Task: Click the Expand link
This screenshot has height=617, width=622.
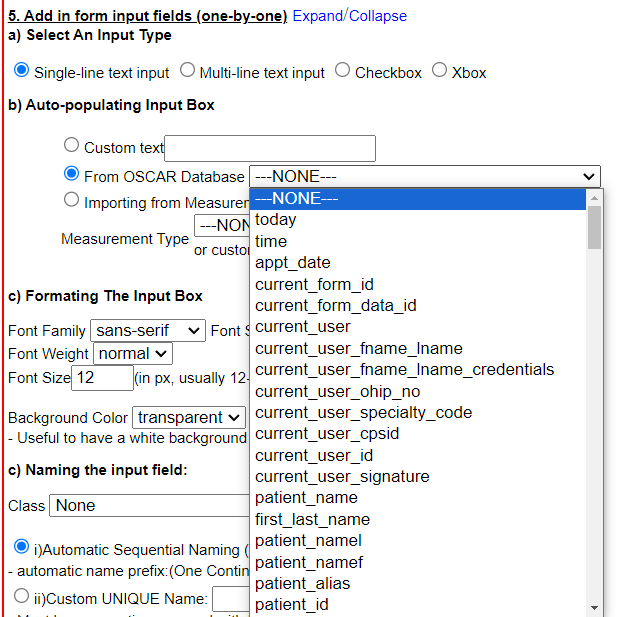Action: point(317,16)
